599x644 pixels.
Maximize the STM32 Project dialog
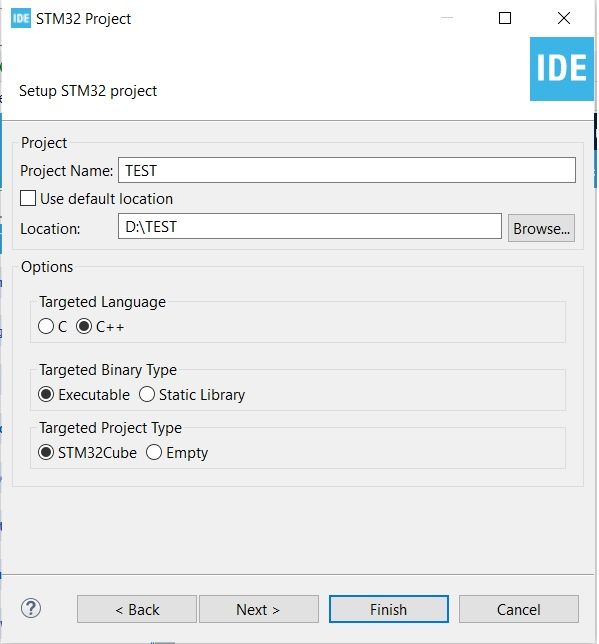click(x=505, y=18)
